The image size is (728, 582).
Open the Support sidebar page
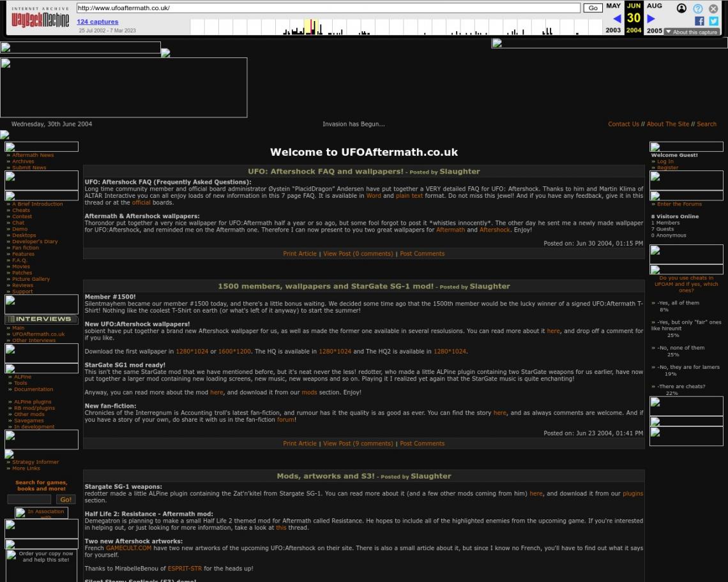pyautogui.click(x=22, y=292)
